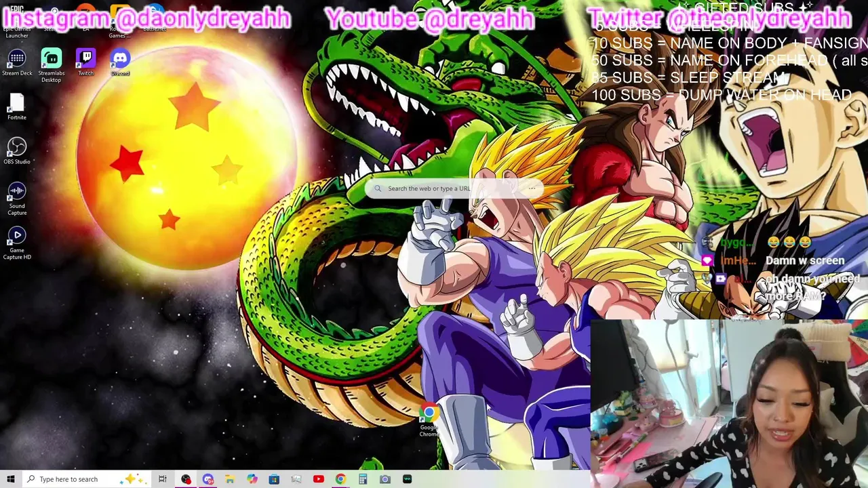Open the Game Capture HD shortcut
The height and width of the screenshot is (488, 868).
click(17, 243)
